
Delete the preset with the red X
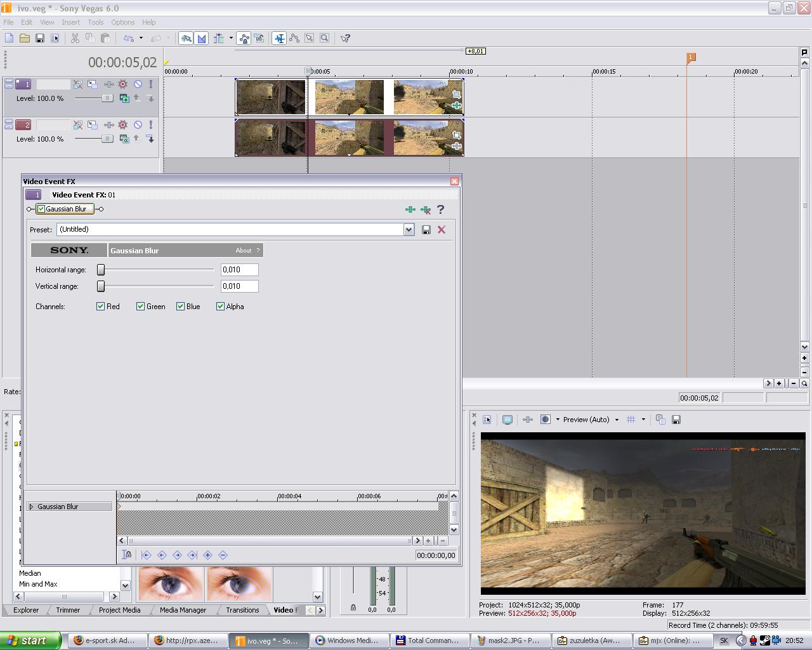point(442,230)
